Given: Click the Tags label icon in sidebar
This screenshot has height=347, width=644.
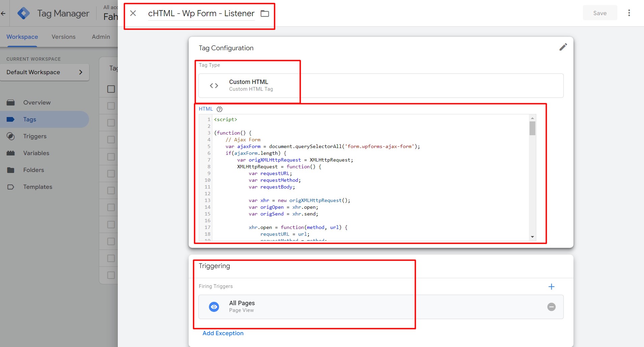Looking at the screenshot, I should 11,119.
